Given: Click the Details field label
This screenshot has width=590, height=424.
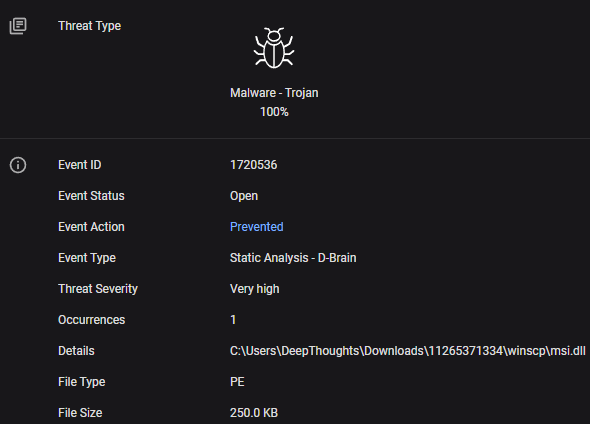Looking at the screenshot, I should (76, 351).
